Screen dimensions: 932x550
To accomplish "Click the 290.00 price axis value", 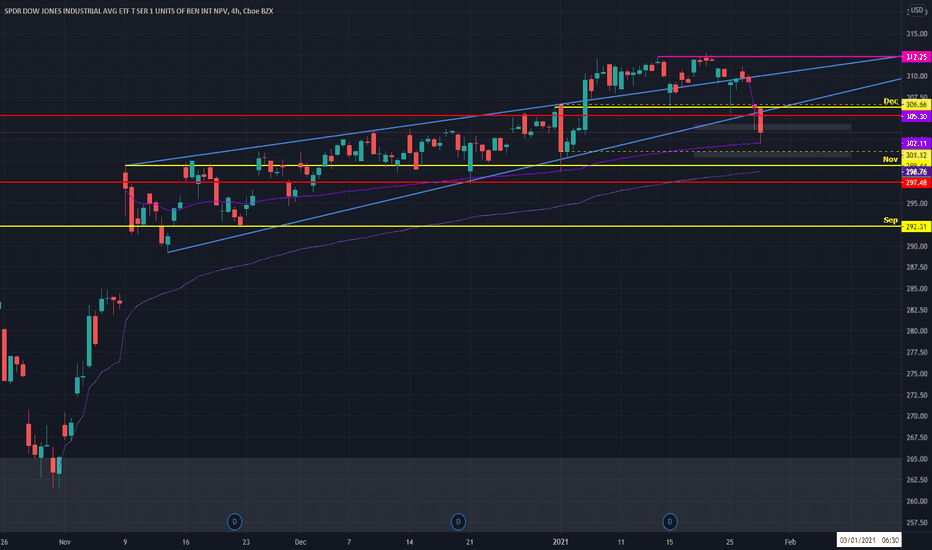I will [917, 246].
